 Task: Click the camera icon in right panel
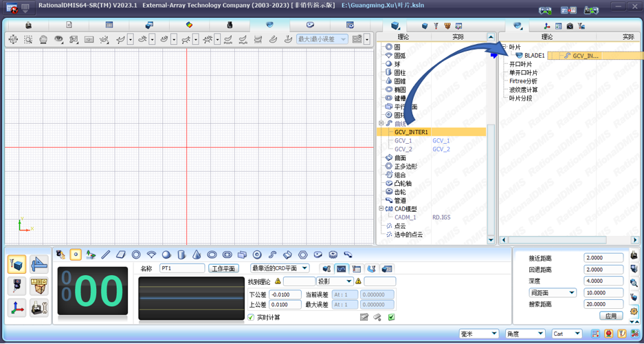point(570,26)
